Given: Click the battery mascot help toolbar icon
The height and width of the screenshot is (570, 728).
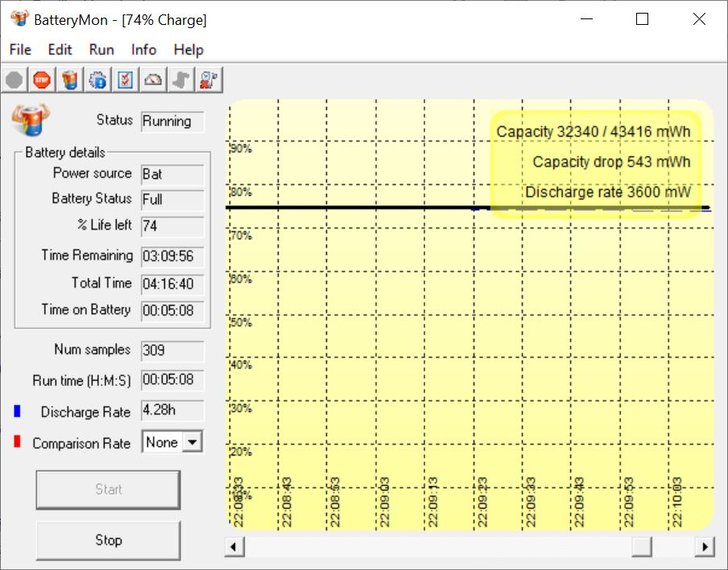Looking at the screenshot, I should [x=209, y=80].
